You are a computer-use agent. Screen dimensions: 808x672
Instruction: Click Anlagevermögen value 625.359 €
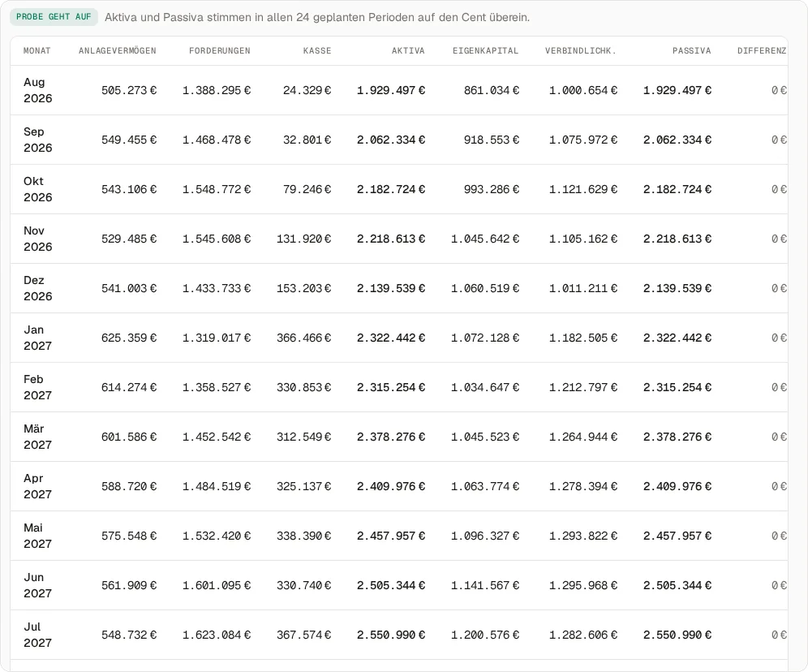pyautogui.click(x=129, y=338)
